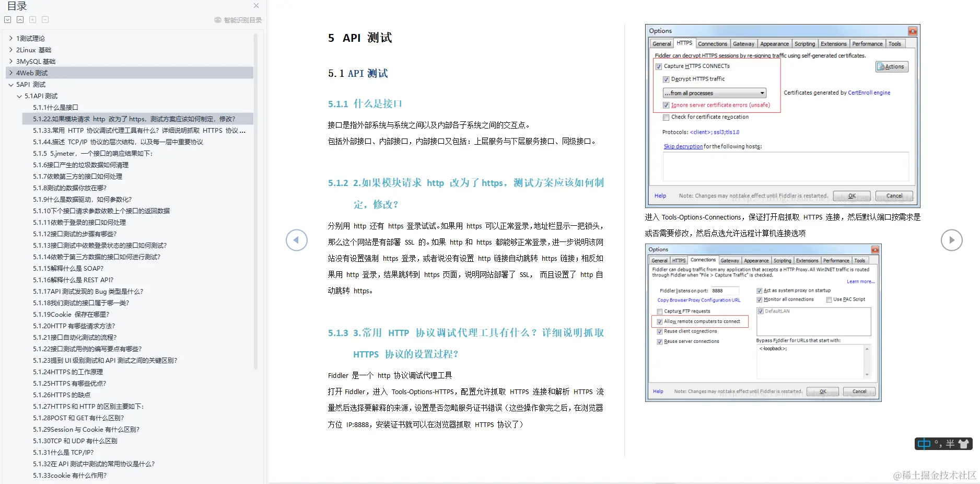Toggle the IME punctuation mode icon
This screenshot has width=980, height=484.
pyautogui.click(x=938, y=444)
